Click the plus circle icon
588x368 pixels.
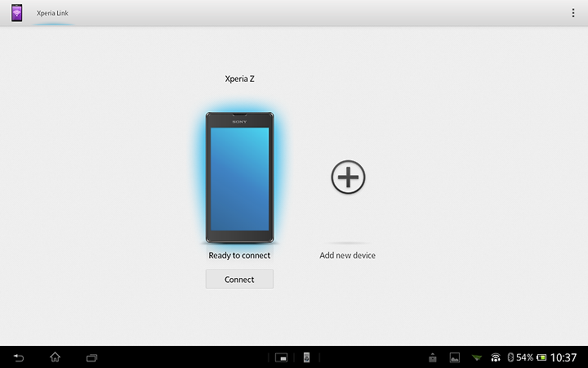348,177
